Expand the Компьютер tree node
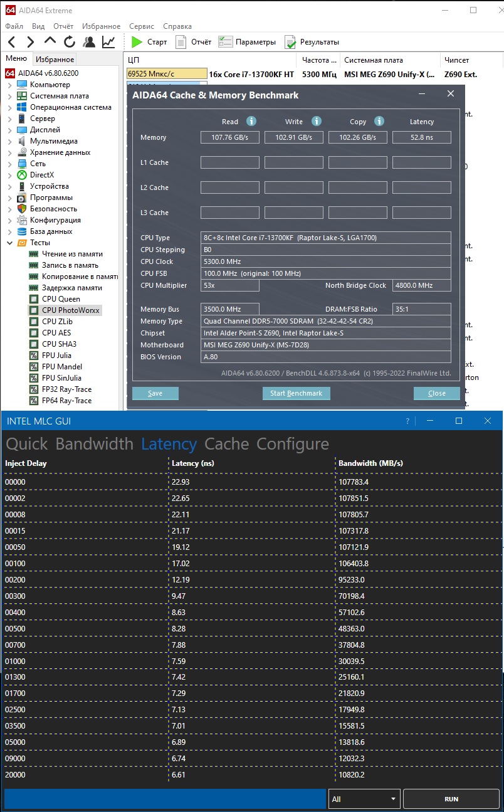 click(x=9, y=85)
